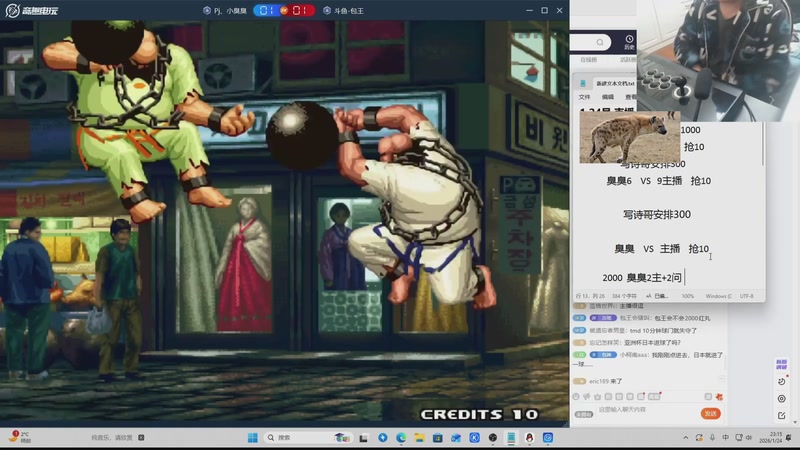Image resolution: width=800 pixels, height=450 pixels.
Task: Show hidden system tray icons chevron
Action: click(686, 438)
